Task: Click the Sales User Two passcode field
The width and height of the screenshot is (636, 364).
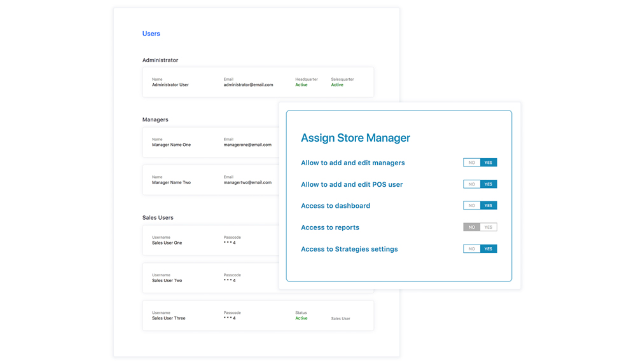Action: click(x=230, y=280)
